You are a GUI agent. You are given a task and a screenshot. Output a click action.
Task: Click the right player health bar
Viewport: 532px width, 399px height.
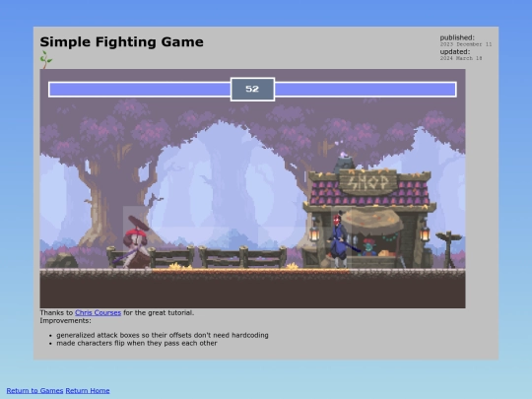(x=366, y=90)
